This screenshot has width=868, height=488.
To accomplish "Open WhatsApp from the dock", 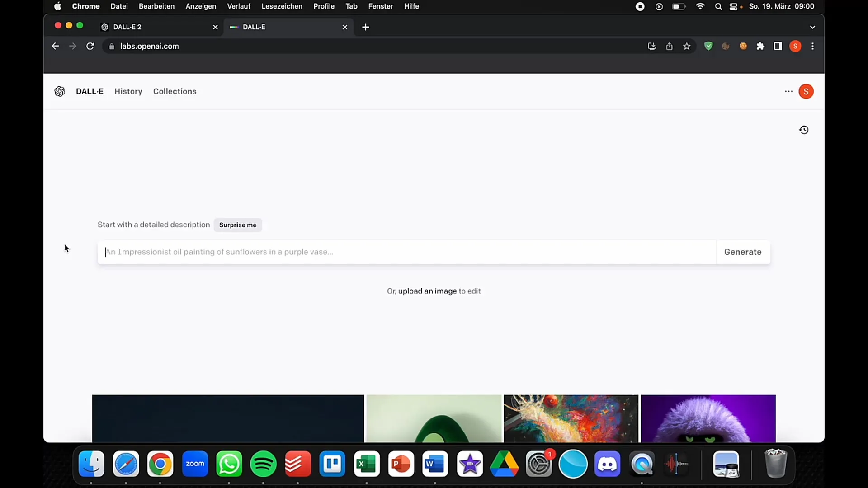I will 229,464.
